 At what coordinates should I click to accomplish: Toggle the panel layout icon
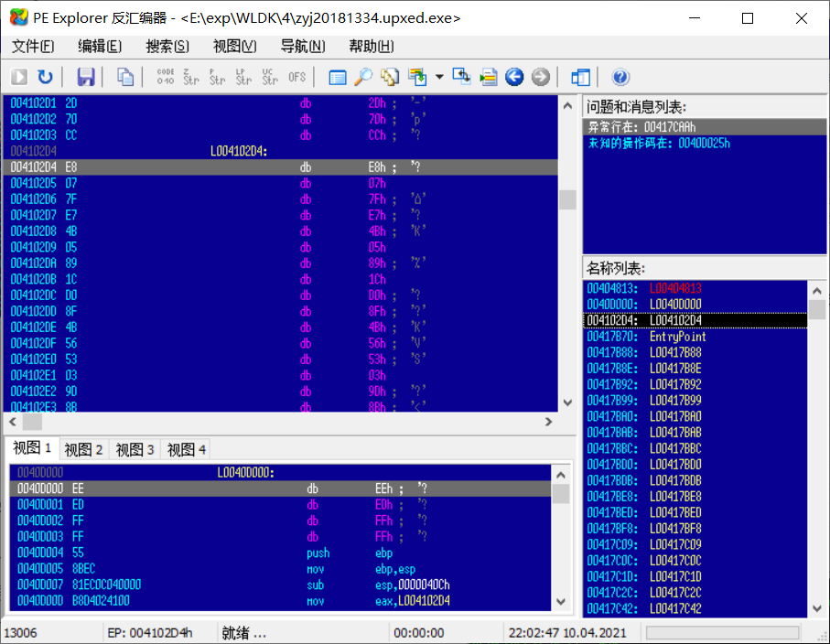pyautogui.click(x=581, y=77)
